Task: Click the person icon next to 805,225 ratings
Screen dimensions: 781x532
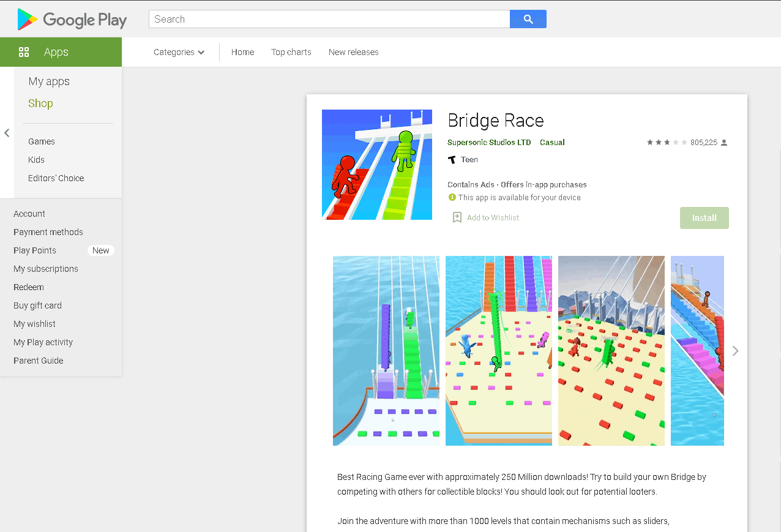Action: pos(724,143)
